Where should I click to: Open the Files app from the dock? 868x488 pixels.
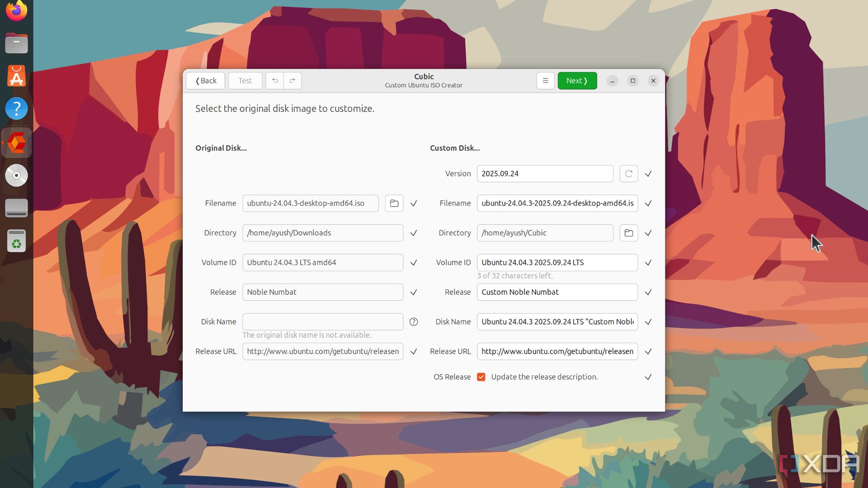(x=16, y=43)
